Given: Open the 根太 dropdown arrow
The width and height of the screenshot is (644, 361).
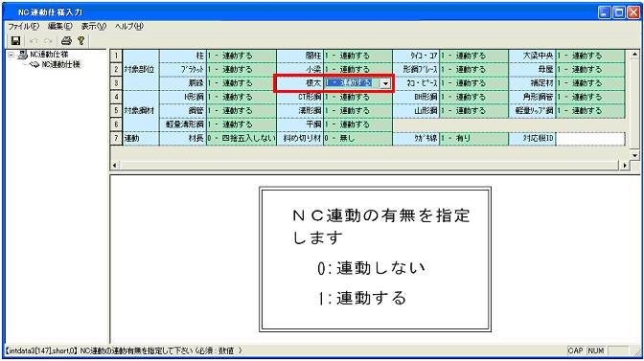Looking at the screenshot, I should tap(385, 83).
